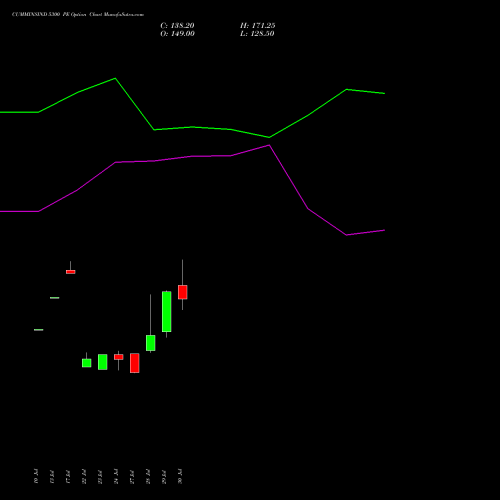Click the right endpoint of the purple line
Viewport: 500px width, 500px height.
[385, 230]
